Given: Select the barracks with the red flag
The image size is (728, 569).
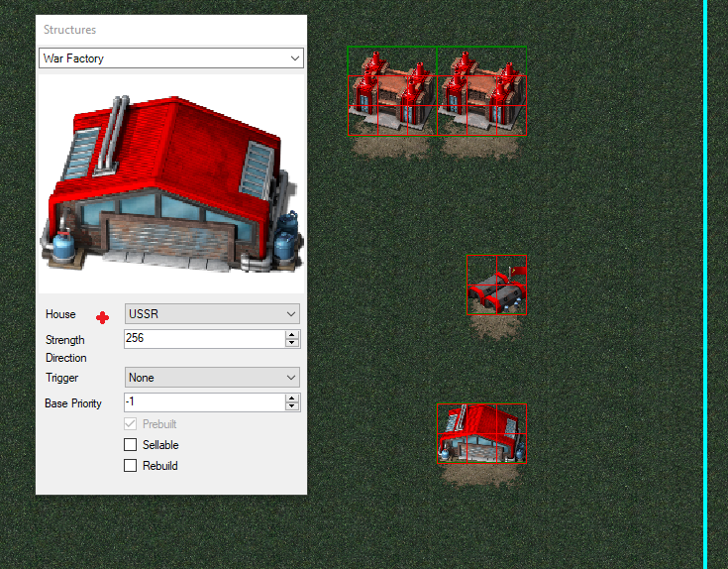Looking at the screenshot, I should [497, 284].
